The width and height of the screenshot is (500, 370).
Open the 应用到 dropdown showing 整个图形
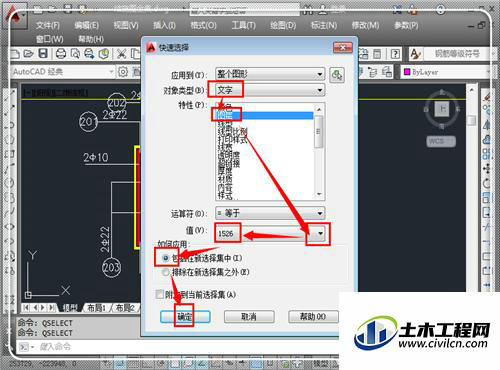(270, 74)
